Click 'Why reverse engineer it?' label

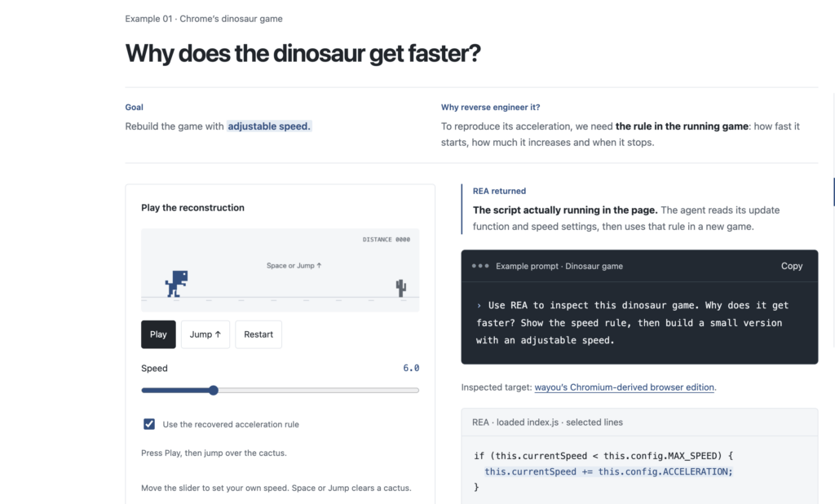pos(490,107)
